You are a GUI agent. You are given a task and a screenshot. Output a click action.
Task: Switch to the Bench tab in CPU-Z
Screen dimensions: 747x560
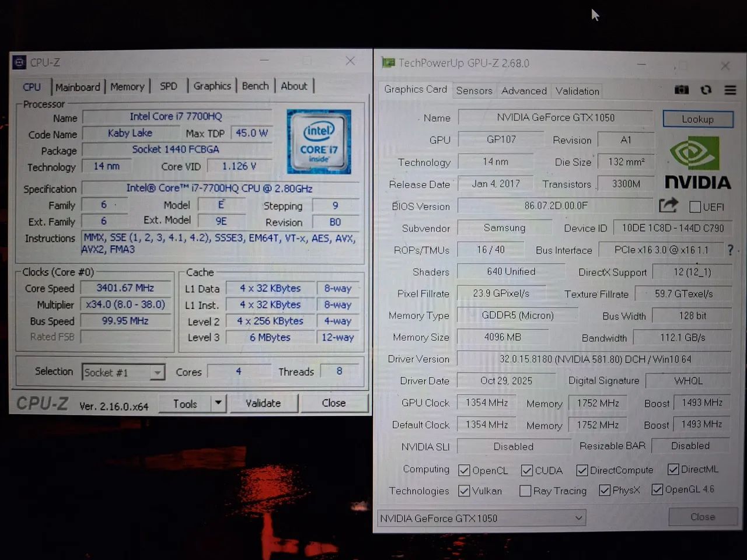255,86
